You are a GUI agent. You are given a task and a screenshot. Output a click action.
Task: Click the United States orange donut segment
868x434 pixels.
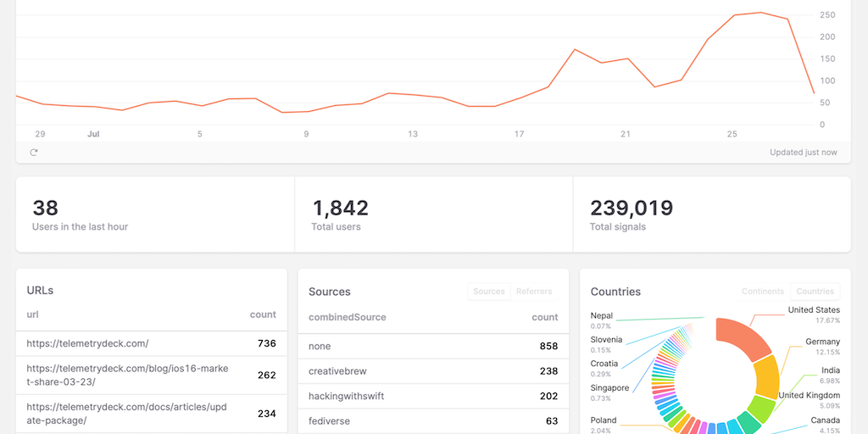[x=744, y=337]
